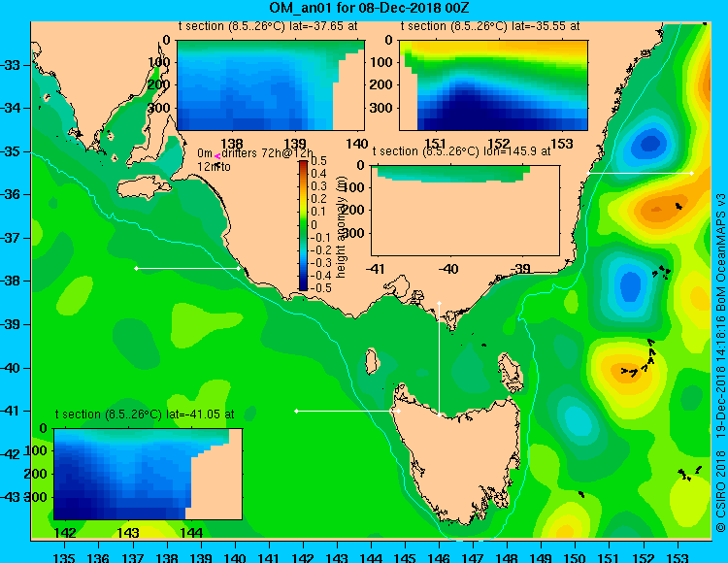Click the '0m drifters 72h@12h' legend text
The width and height of the screenshot is (728, 563).
tap(255, 153)
